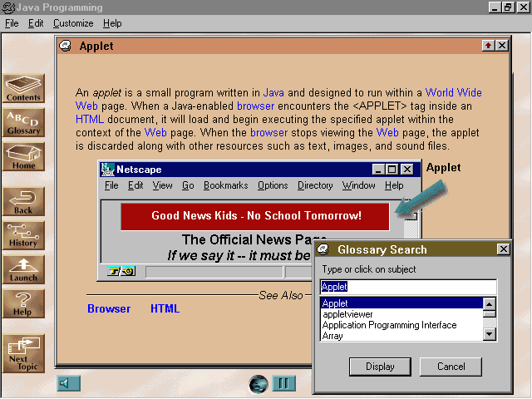Select Application Programming Interface entry
The image size is (532, 399).
click(x=401, y=325)
